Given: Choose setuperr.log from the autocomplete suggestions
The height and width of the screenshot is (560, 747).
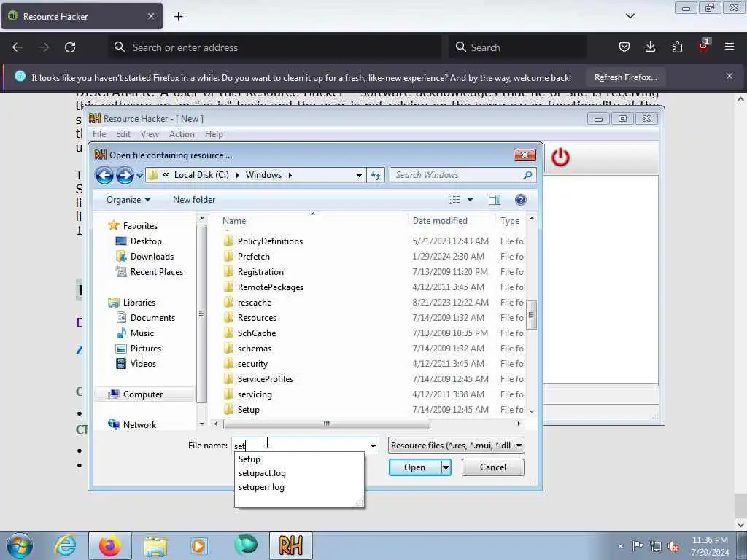Looking at the screenshot, I should (x=262, y=486).
